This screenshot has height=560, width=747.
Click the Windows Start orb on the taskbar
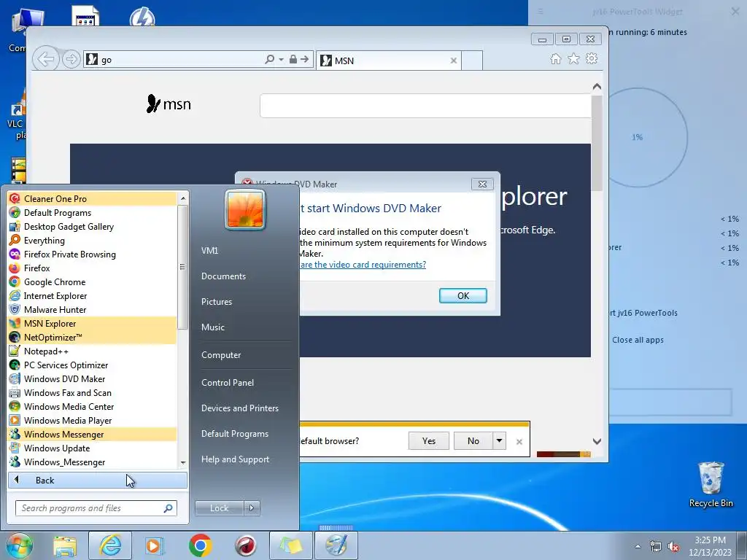click(19, 545)
